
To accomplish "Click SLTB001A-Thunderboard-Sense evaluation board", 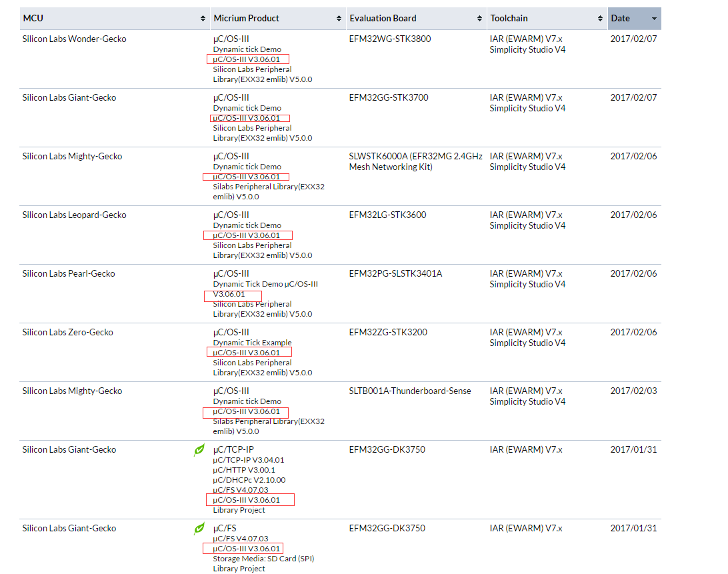I will pos(410,391).
